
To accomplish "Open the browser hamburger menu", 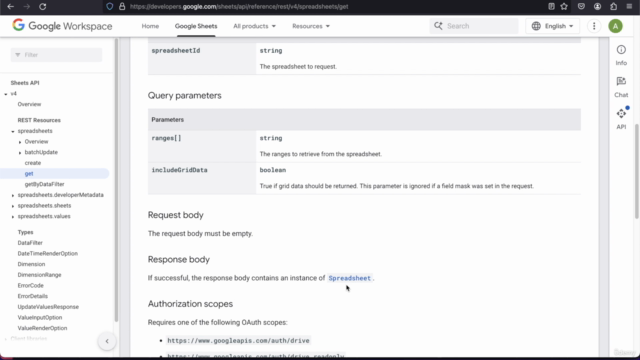I will 629,7.
